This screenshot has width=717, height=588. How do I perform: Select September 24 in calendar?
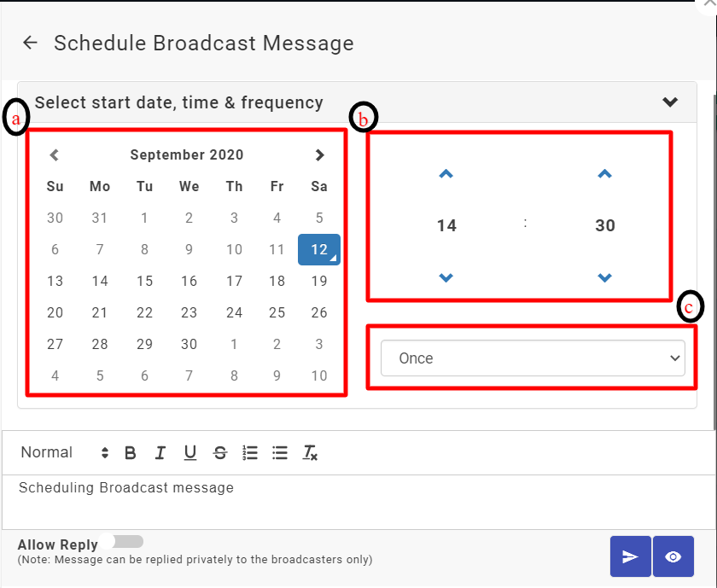click(x=234, y=312)
